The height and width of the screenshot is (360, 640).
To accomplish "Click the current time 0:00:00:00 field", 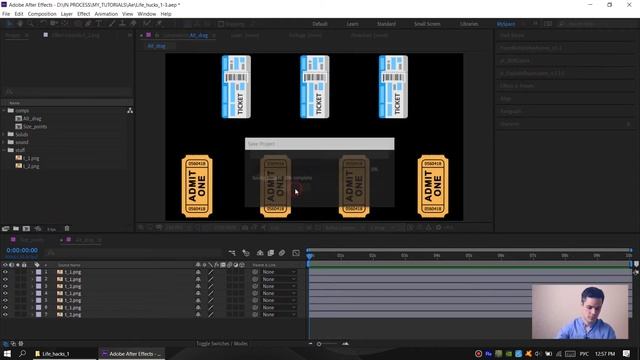I will 22,250.
